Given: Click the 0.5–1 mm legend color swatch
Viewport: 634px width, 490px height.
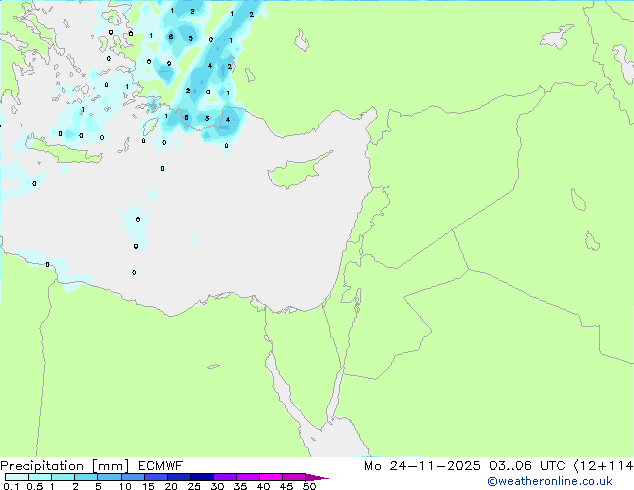Looking at the screenshot, I should tap(40, 477).
